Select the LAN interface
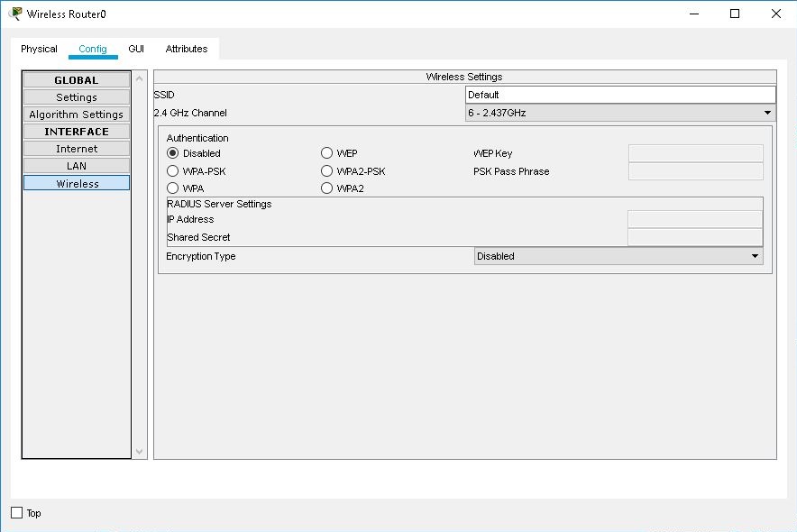 tap(76, 165)
